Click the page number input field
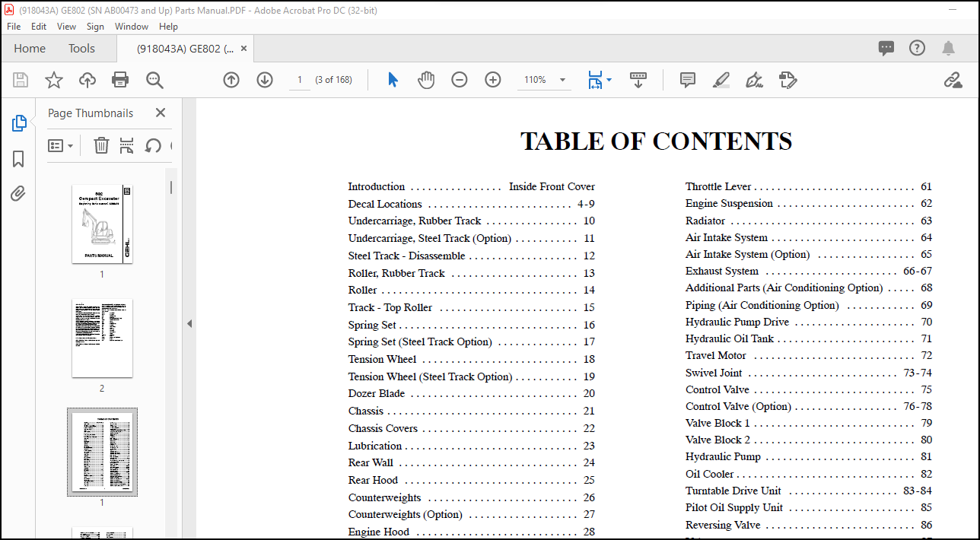Image resolution: width=980 pixels, height=540 pixels. point(300,80)
